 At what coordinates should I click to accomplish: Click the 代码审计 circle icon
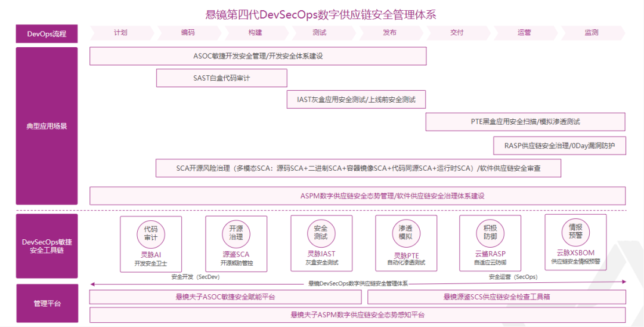click(x=151, y=233)
